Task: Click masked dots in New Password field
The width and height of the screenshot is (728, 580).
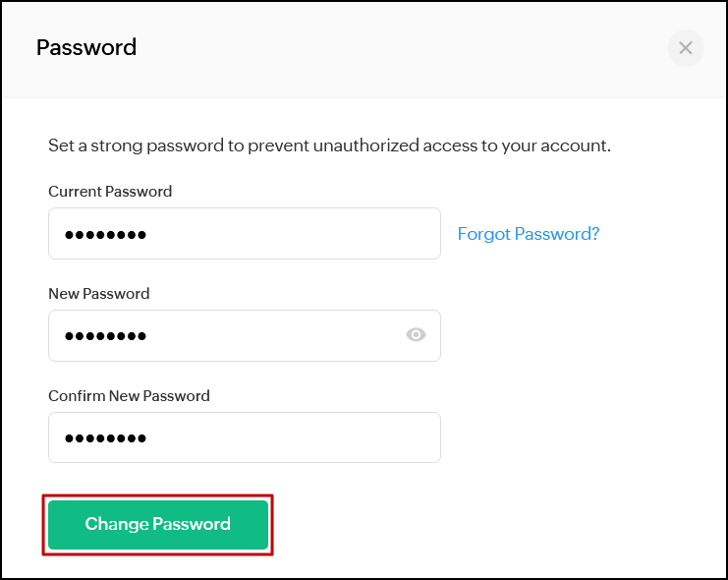Action: pyautogui.click(x=105, y=337)
